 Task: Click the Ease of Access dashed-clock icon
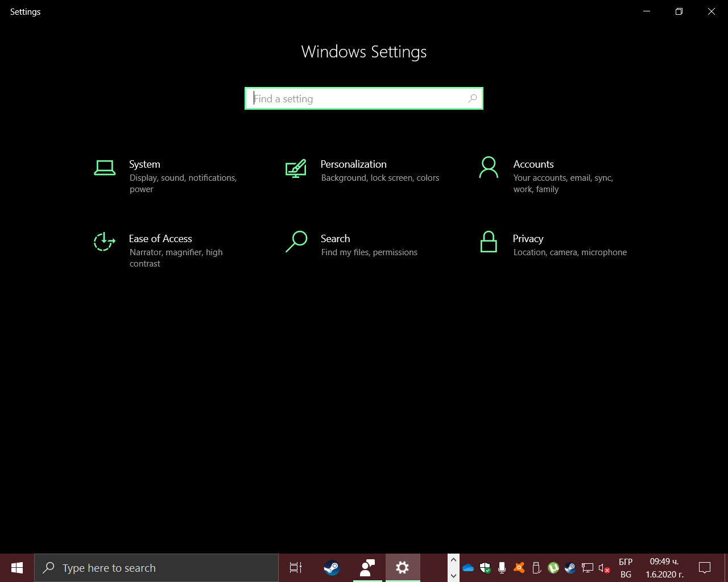click(x=104, y=242)
